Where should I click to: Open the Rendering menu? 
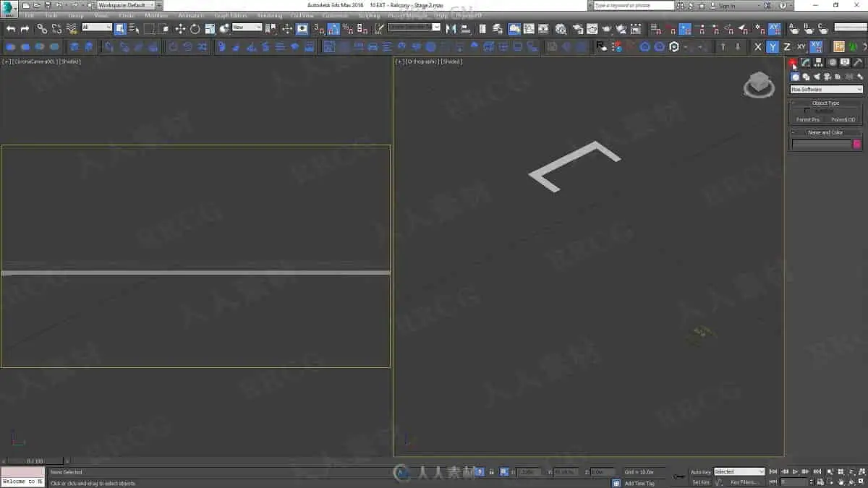click(270, 15)
